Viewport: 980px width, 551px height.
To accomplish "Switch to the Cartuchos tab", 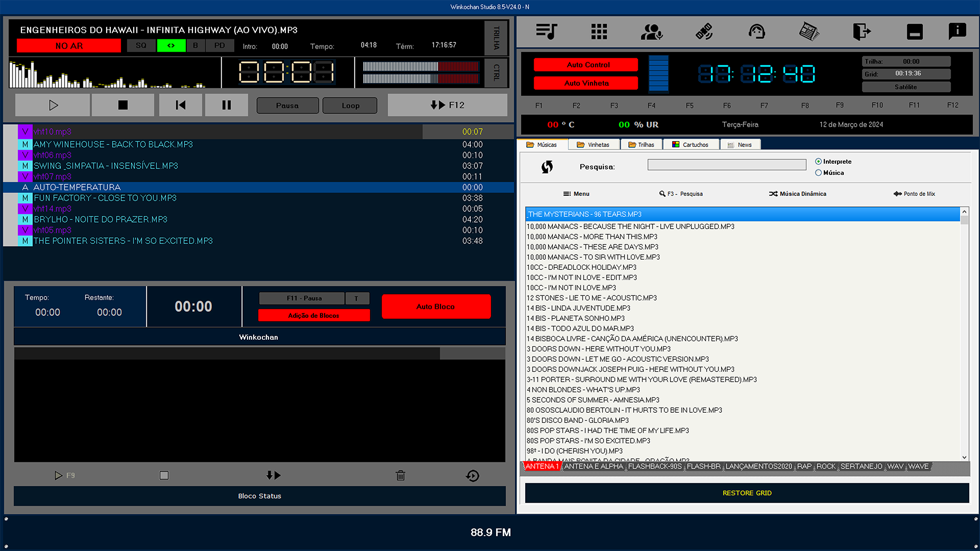I will coord(691,145).
